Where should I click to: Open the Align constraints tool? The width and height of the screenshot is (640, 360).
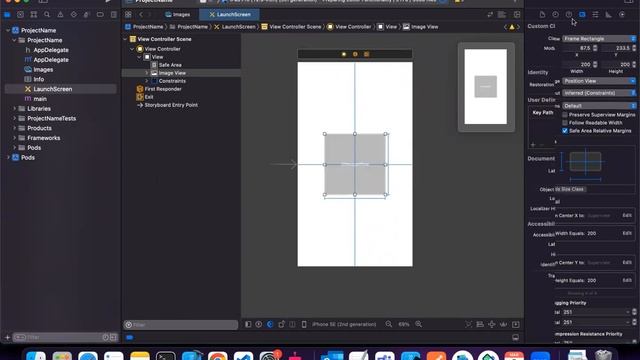tap(480, 324)
